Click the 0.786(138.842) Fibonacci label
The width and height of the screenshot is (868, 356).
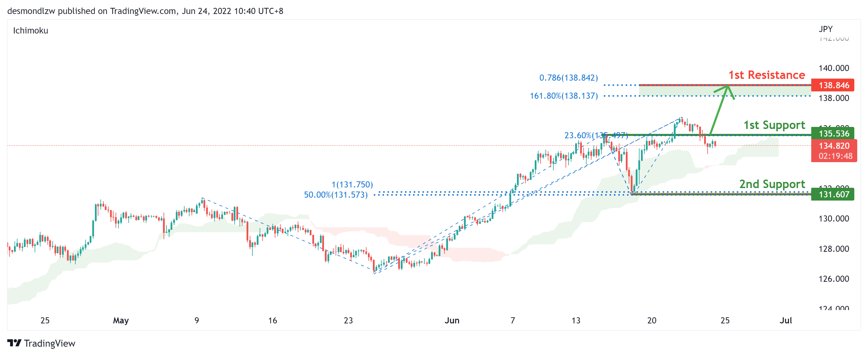568,78
